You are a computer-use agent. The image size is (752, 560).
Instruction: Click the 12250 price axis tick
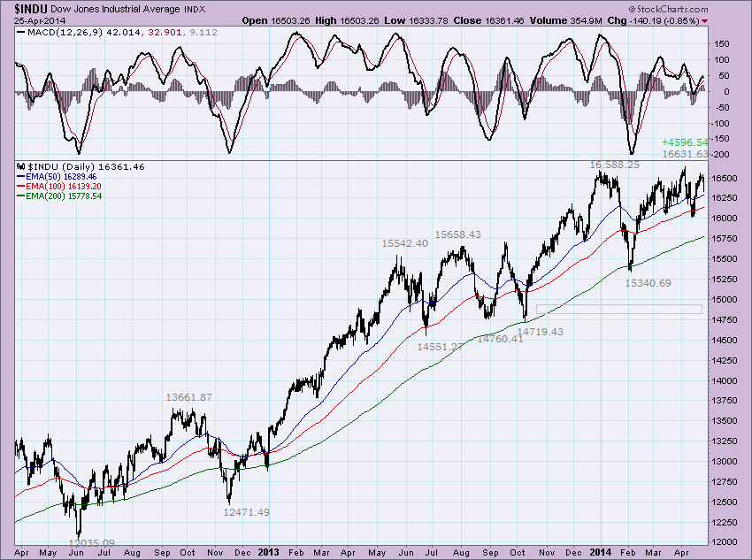tap(725, 522)
